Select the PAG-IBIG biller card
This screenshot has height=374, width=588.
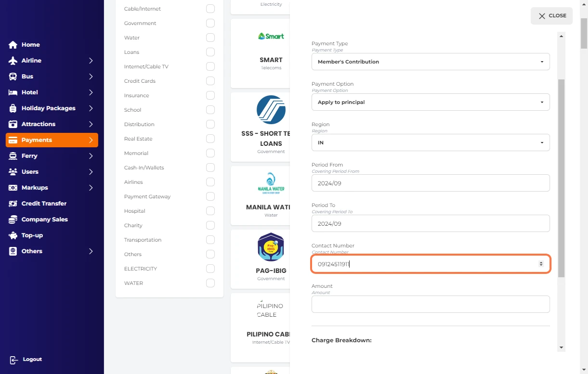pos(271,259)
